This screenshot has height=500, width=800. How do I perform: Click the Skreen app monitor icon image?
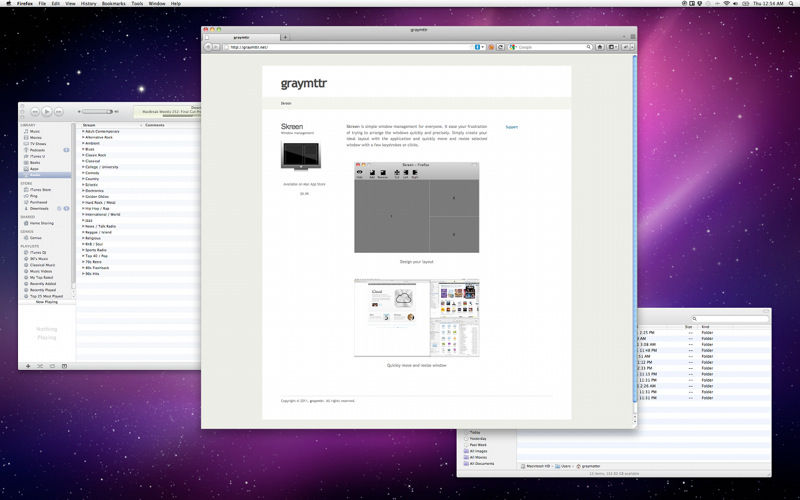(301, 156)
